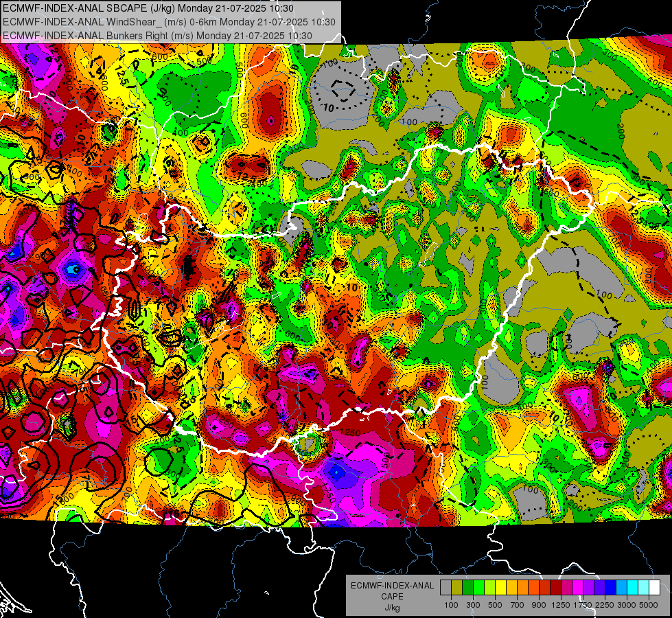Click the 700 tick label under legend
This screenshot has height=618, width=672.
pyautogui.click(x=518, y=605)
